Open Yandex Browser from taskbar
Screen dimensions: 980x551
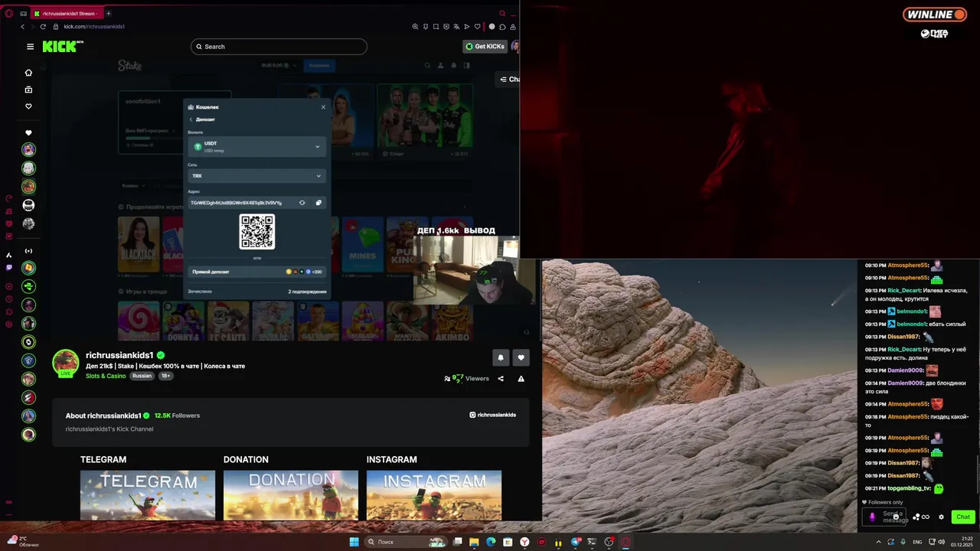524,542
